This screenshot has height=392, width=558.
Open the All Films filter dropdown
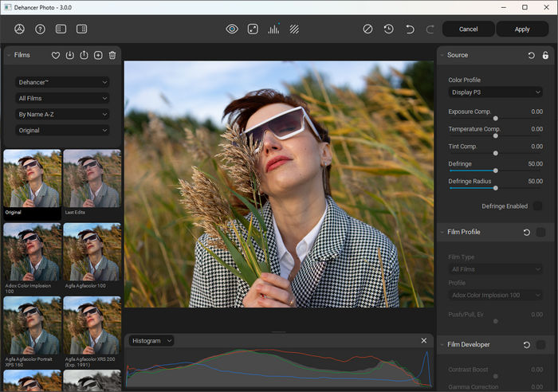click(62, 98)
